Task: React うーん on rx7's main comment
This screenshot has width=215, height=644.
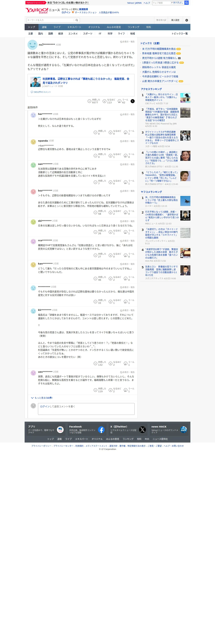Action: point(123,101)
